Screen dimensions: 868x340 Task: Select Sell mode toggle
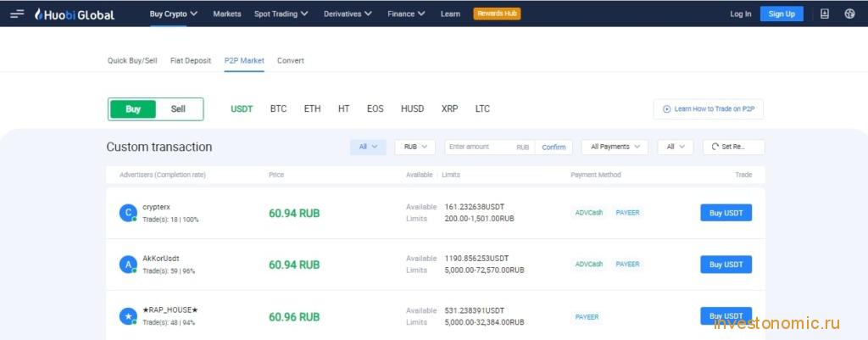point(178,109)
